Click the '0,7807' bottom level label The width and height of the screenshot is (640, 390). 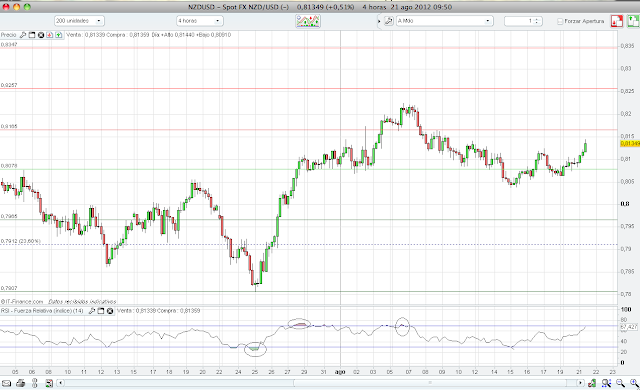pos(9,288)
